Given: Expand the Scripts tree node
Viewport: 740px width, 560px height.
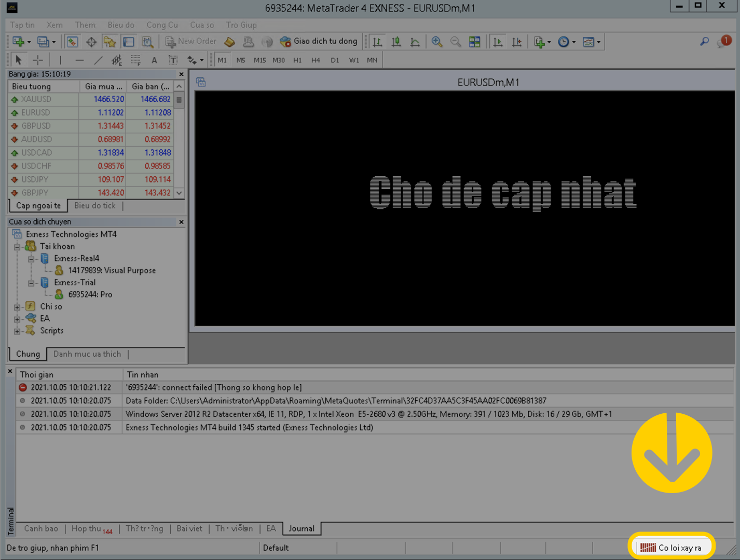Looking at the screenshot, I should (x=17, y=331).
